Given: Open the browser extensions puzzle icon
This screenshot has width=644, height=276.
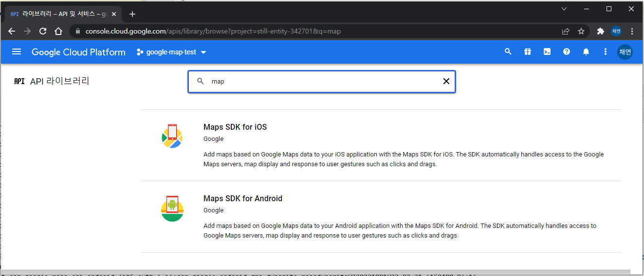Looking at the screenshot, I should [x=601, y=31].
